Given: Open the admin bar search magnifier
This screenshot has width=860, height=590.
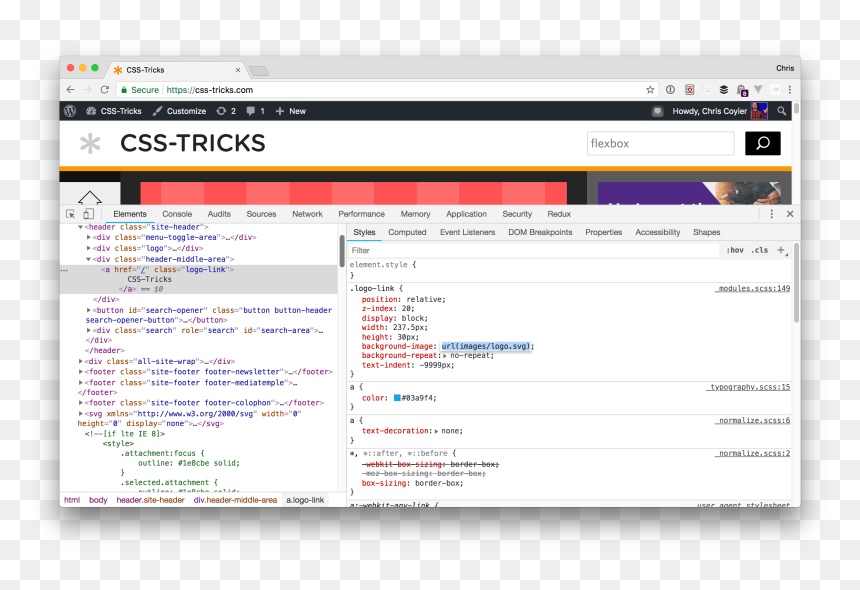Looking at the screenshot, I should (x=782, y=111).
